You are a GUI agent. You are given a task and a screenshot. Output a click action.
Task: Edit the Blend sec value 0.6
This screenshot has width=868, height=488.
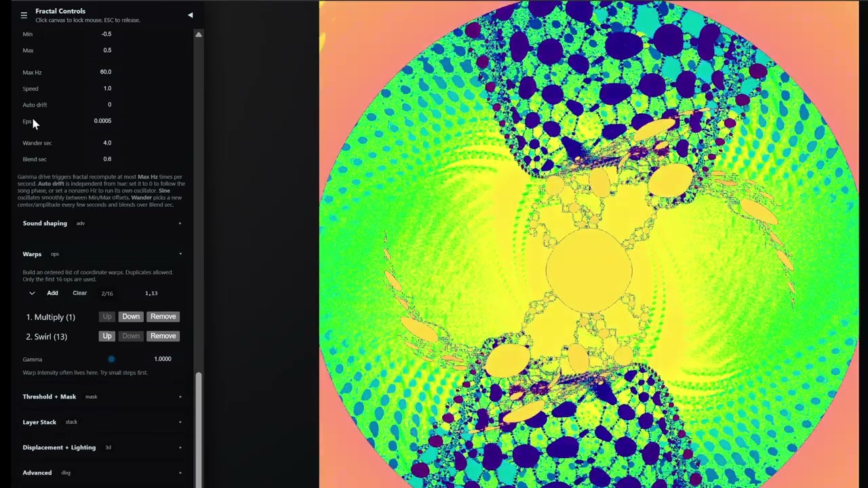coord(107,159)
